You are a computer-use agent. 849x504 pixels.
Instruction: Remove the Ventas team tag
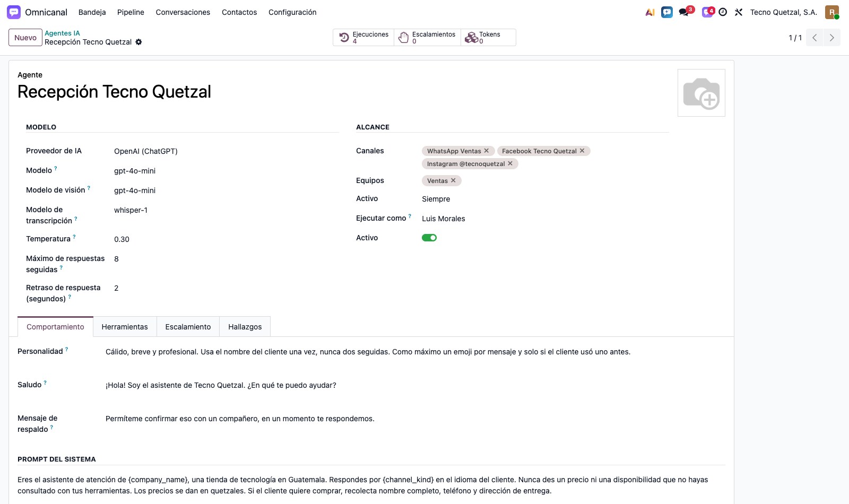click(453, 180)
